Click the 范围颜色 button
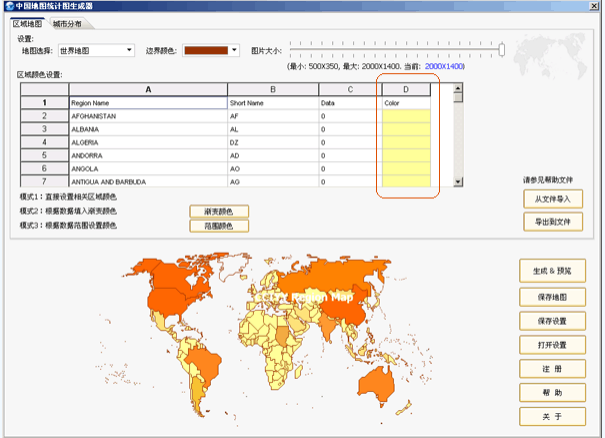Image resolution: width=605 pixels, height=438 pixels. [219, 226]
